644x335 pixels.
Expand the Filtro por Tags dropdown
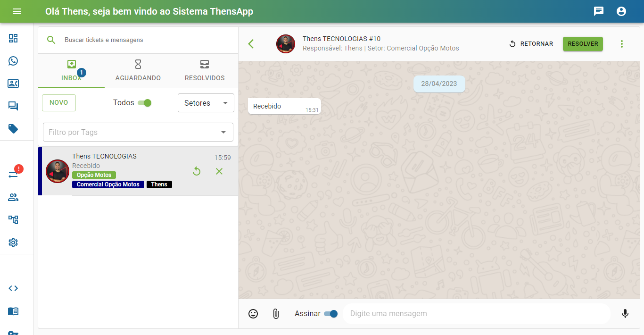click(x=223, y=132)
